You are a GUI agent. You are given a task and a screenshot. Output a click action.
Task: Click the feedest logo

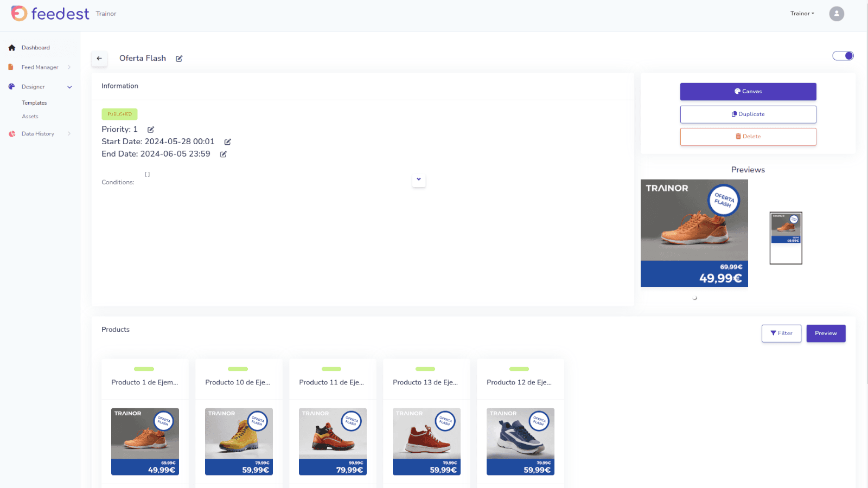(50, 14)
